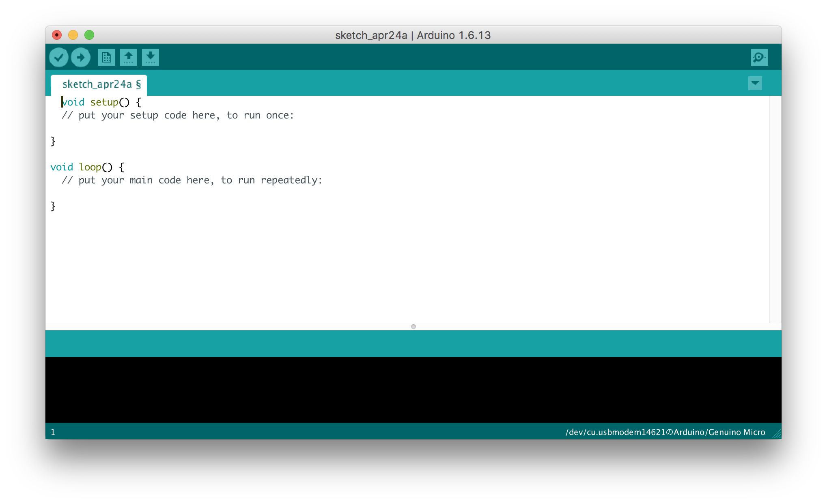Image resolution: width=827 pixels, height=504 pixels.
Task: Save the sketch with the down-arrow icon
Action: coord(150,57)
